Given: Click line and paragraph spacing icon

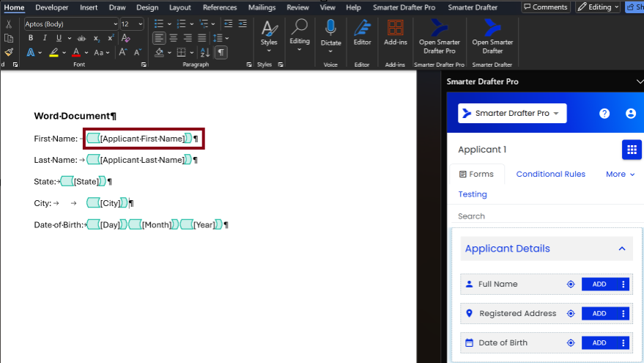Looking at the screenshot, I should point(218,38).
